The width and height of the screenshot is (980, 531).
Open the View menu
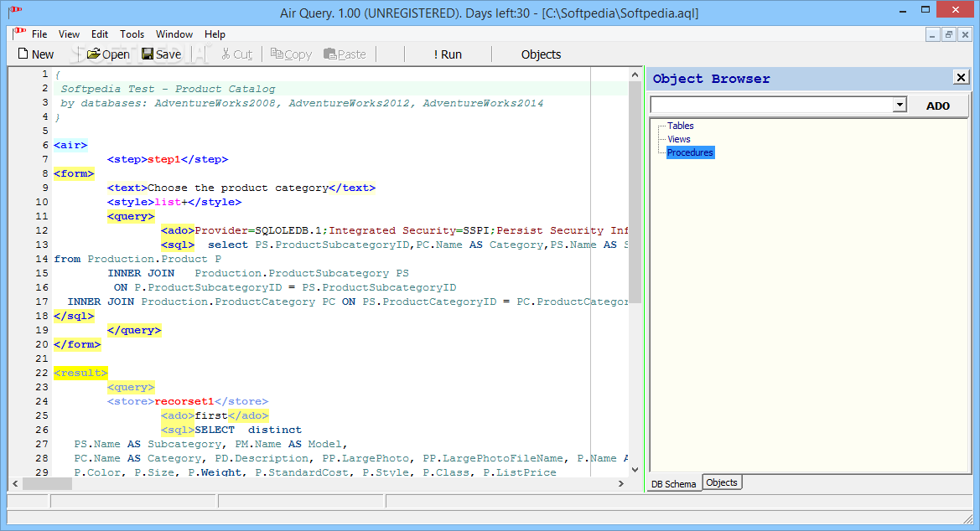[x=69, y=34]
